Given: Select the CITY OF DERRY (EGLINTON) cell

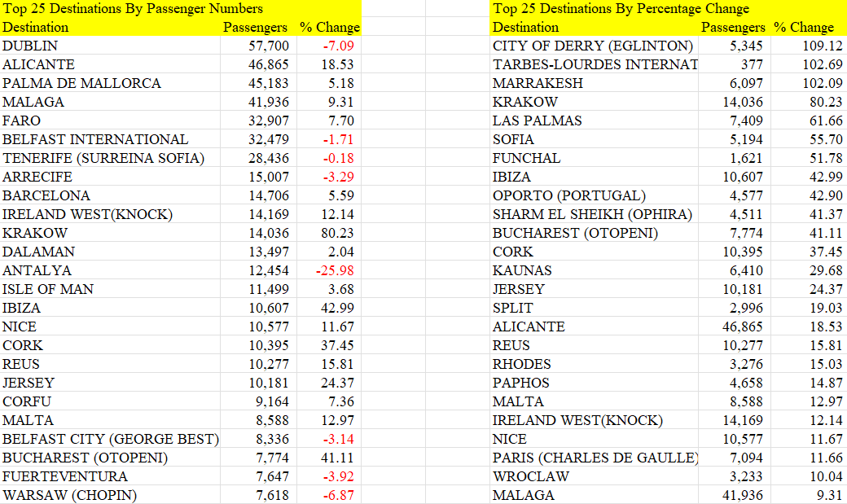Looking at the screenshot, I should pyautogui.click(x=593, y=46).
